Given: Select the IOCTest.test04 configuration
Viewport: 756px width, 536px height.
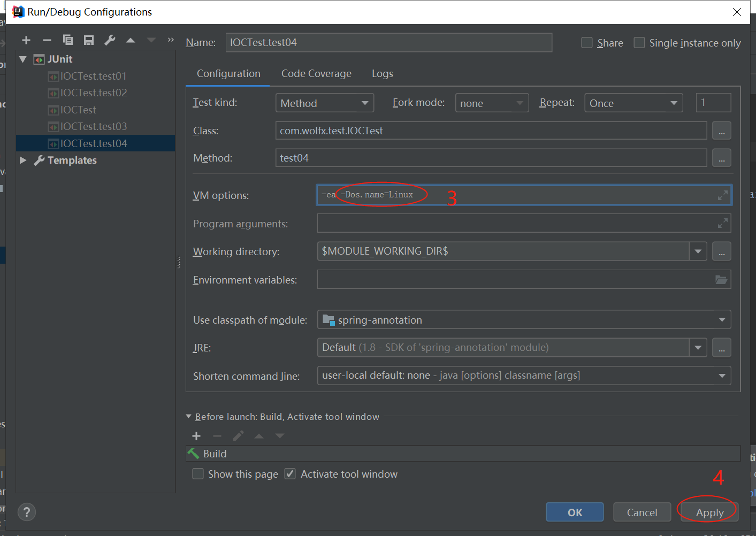Looking at the screenshot, I should [x=95, y=143].
